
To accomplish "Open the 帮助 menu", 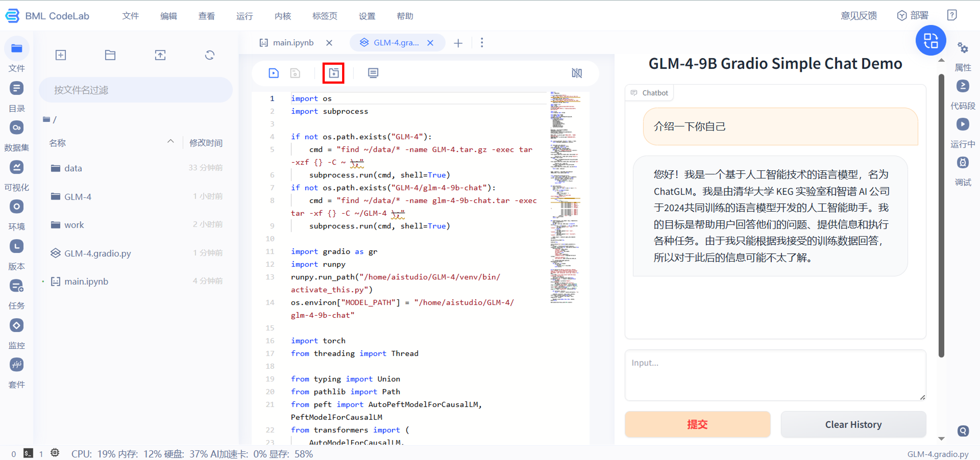I will (405, 16).
